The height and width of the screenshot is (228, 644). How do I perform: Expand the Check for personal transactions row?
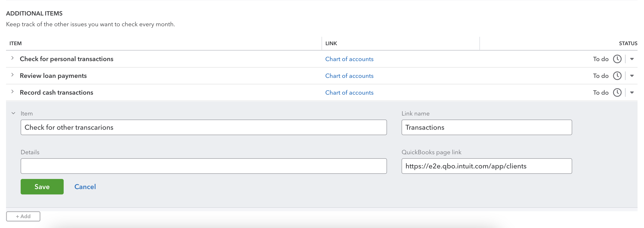tap(12, 58)
